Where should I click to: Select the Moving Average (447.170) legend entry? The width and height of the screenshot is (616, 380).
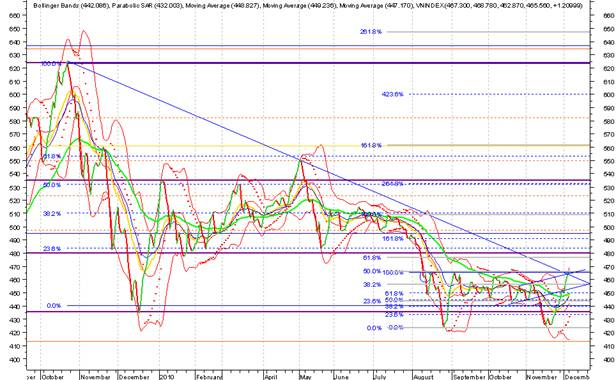pyautogui.click(x=375, y=6)
